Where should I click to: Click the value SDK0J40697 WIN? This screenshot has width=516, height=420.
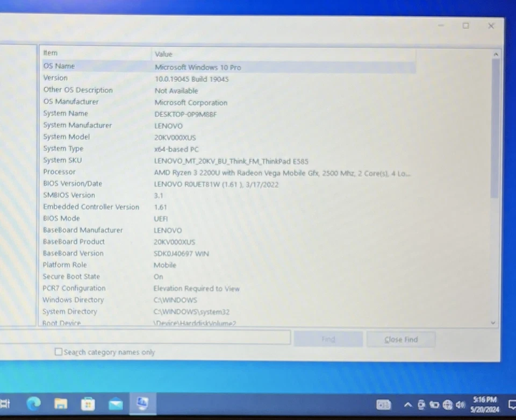click(181, 254)
